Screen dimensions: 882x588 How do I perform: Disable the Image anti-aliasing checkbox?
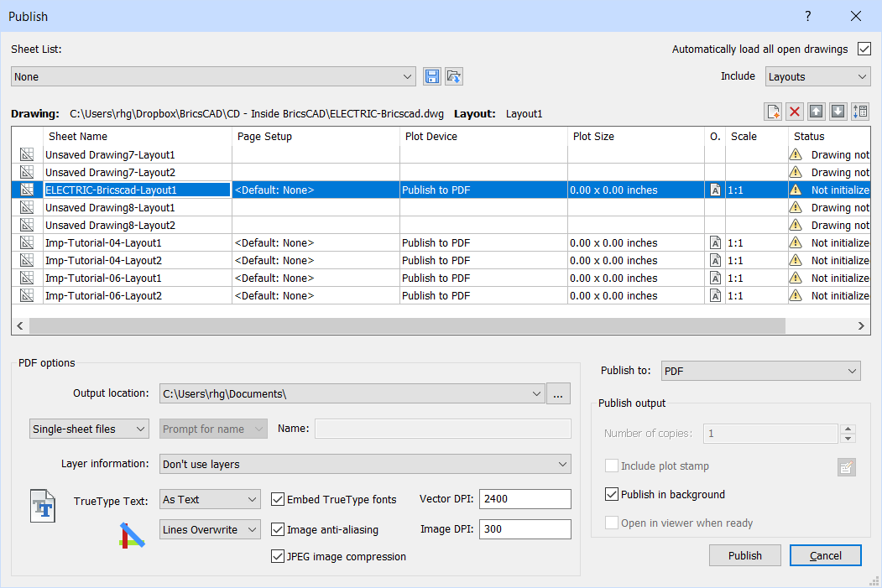tap(277, 529)
